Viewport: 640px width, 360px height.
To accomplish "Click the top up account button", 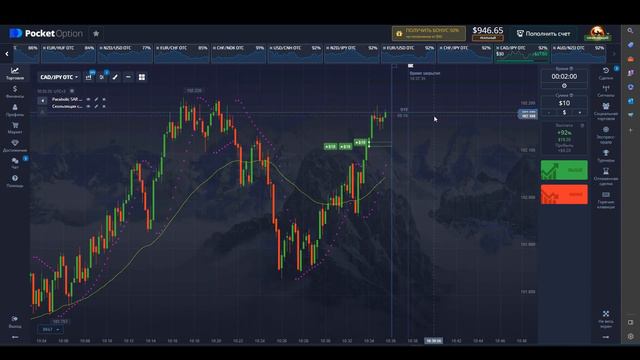I will (x=543, y=33).
